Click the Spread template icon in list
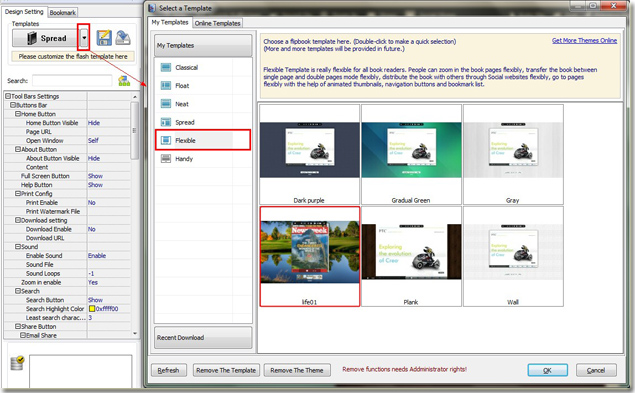 [166, 122]
